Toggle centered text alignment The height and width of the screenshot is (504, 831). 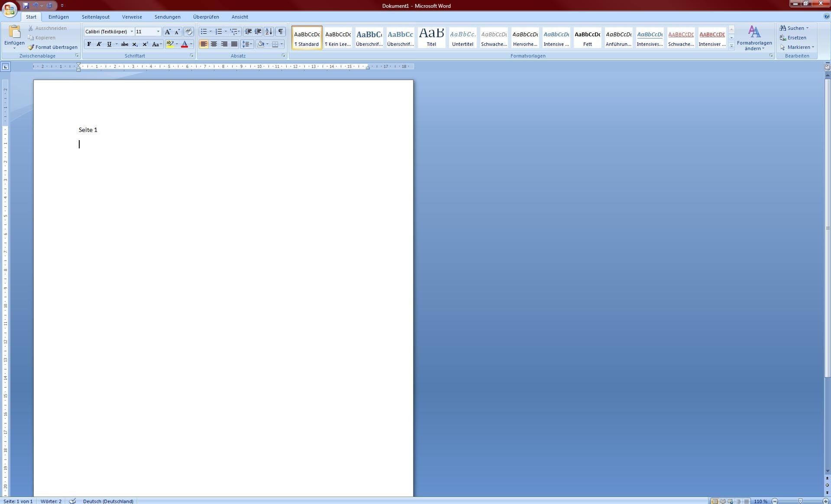tap(214, 44)
